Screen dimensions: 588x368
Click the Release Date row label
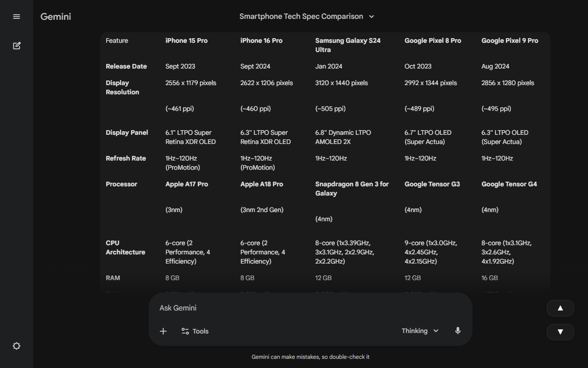point(126,66)
